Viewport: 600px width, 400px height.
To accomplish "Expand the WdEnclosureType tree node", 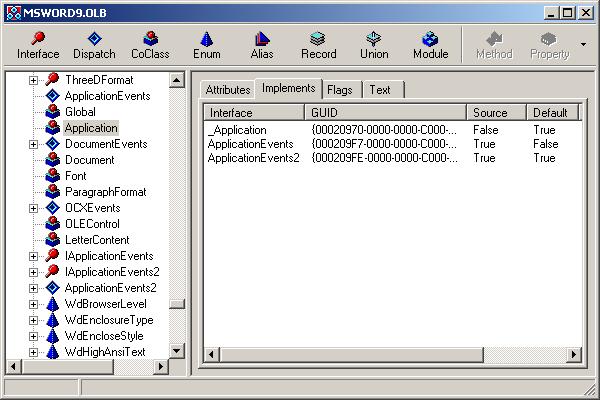I will [34, 320].
